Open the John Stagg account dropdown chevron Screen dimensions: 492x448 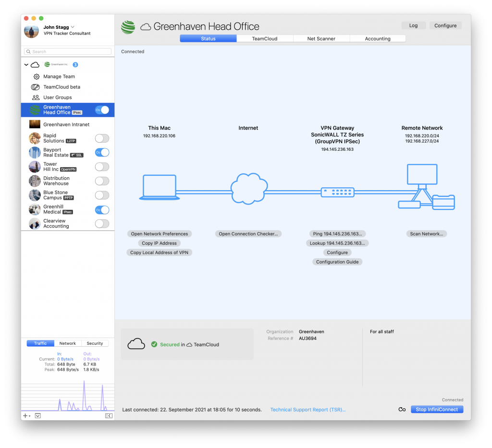[x=73, y=27]
